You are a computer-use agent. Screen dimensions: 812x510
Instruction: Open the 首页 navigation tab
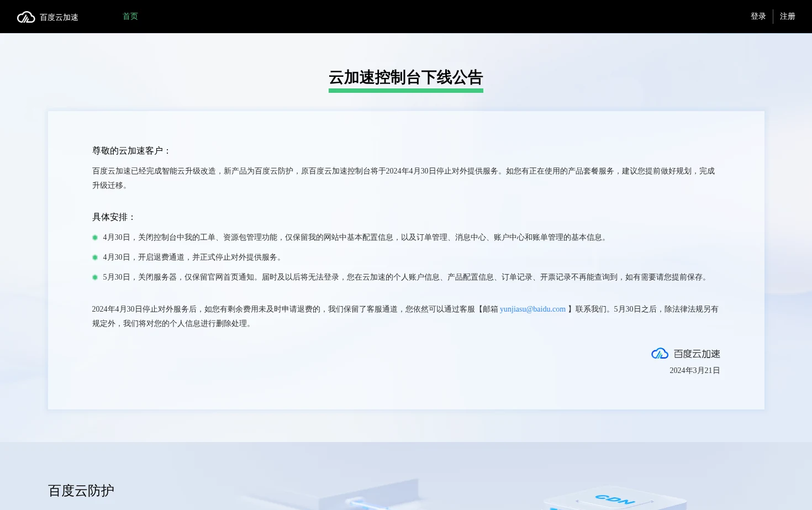point(130,17)
